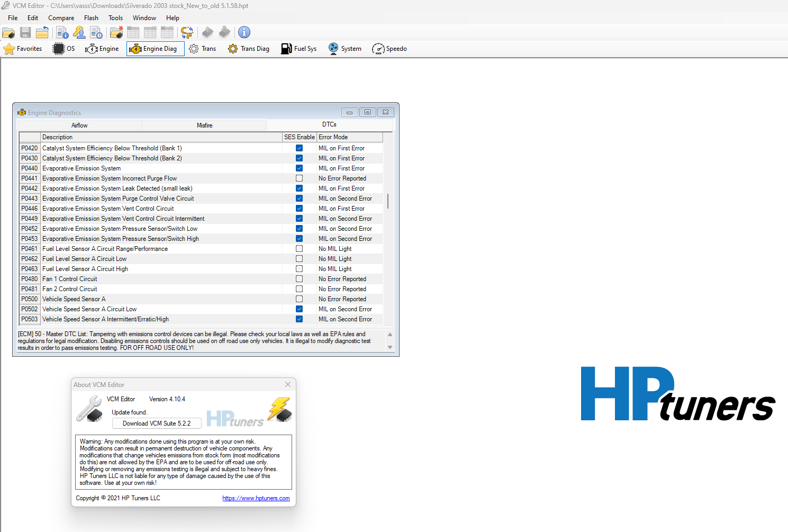Open a tune file via toolbar folder icon
Viewport: 788px width, 532px height.
pos(8,32)
